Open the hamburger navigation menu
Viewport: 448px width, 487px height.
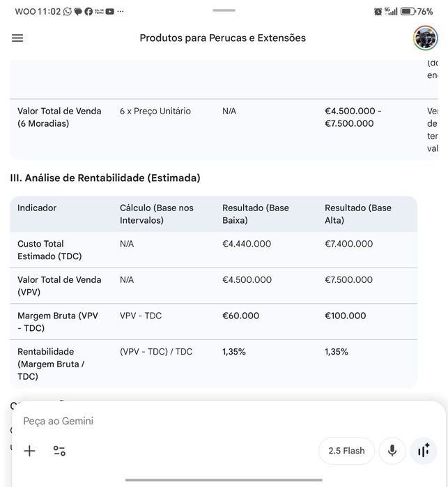coord(17,38)
